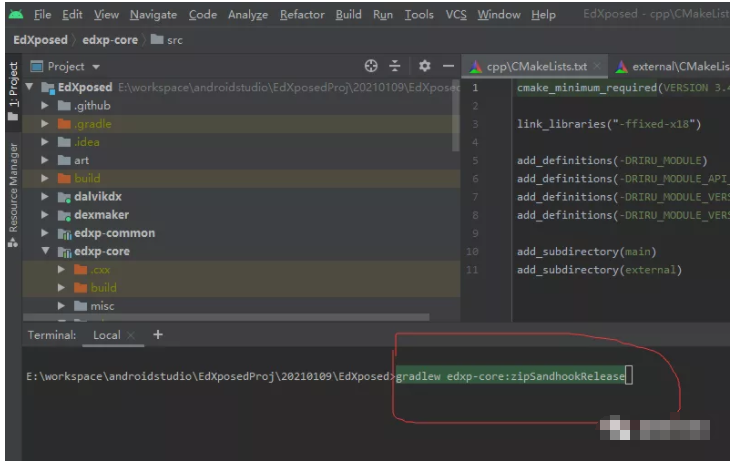The height and width of the screenshot is (464, 736).
Task: Expand the .idea folder
Action: (45, 142)
